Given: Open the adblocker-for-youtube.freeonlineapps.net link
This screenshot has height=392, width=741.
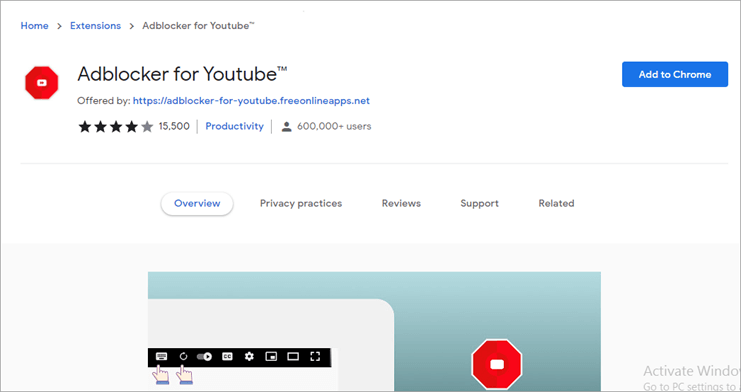Looking at the screenshot, I should [251, 101].
